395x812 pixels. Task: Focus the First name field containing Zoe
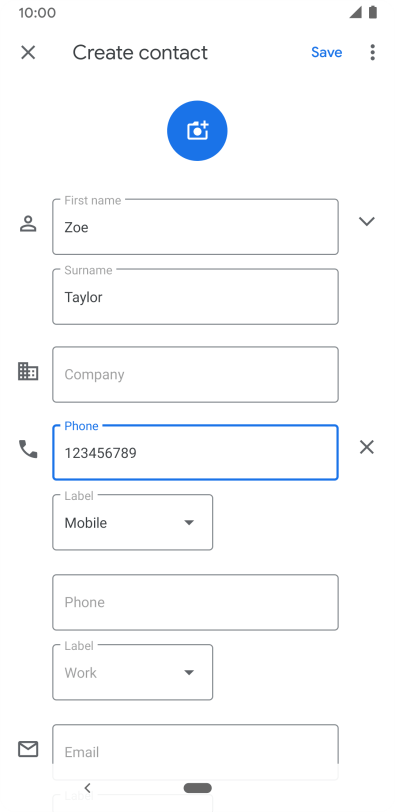click(x=196, y=227)
